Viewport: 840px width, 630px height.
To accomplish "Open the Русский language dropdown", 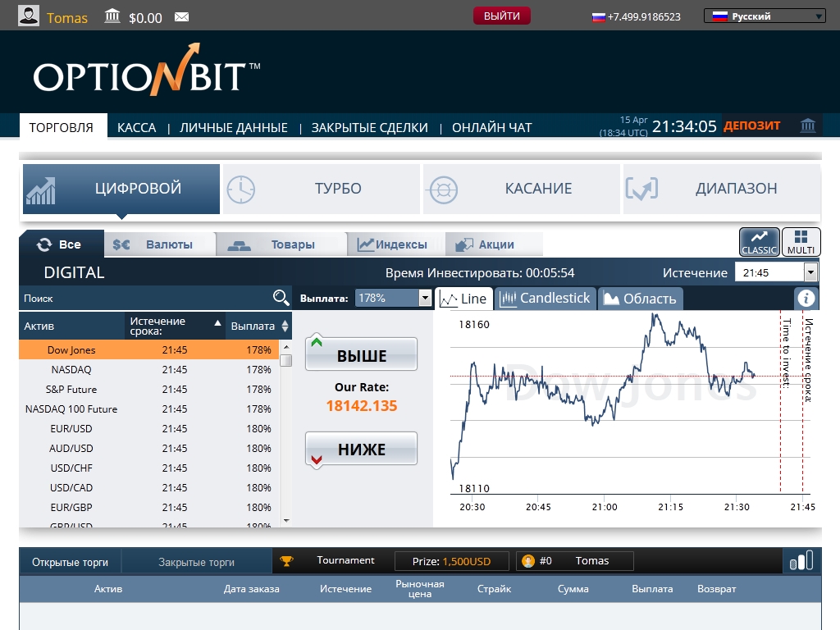I will (x=765, y=16).
